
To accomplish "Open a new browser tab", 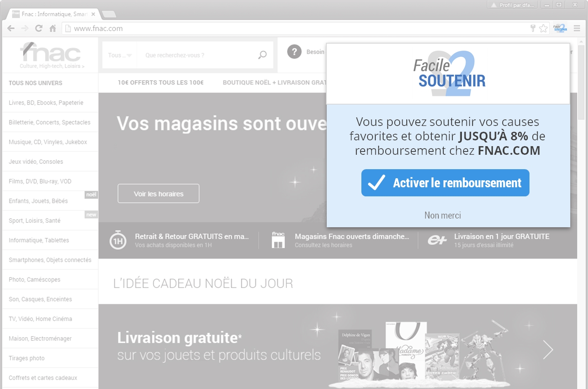I will [x=109, y=14].
